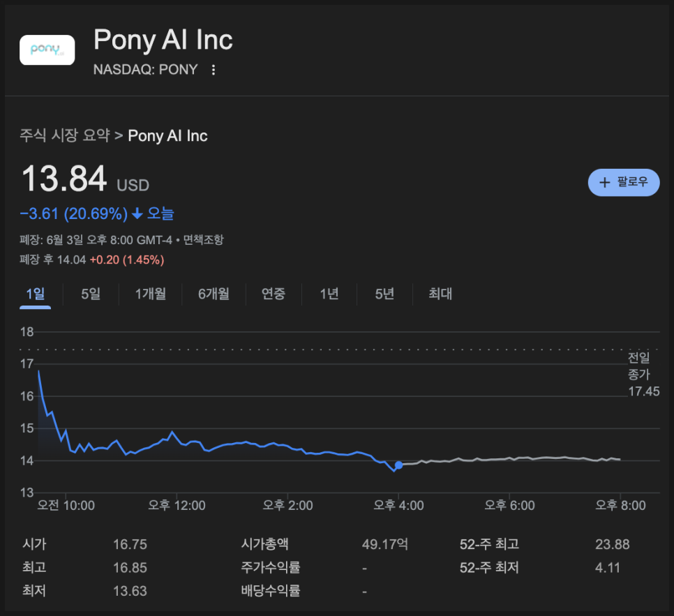Switch to the 5년 chart tab
674x616 pixels.
coord(384,294)
